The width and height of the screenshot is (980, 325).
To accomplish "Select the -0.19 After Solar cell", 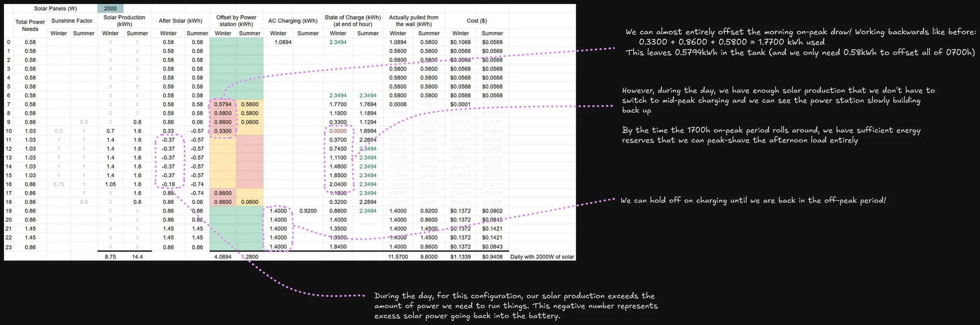I will (168, 184).
